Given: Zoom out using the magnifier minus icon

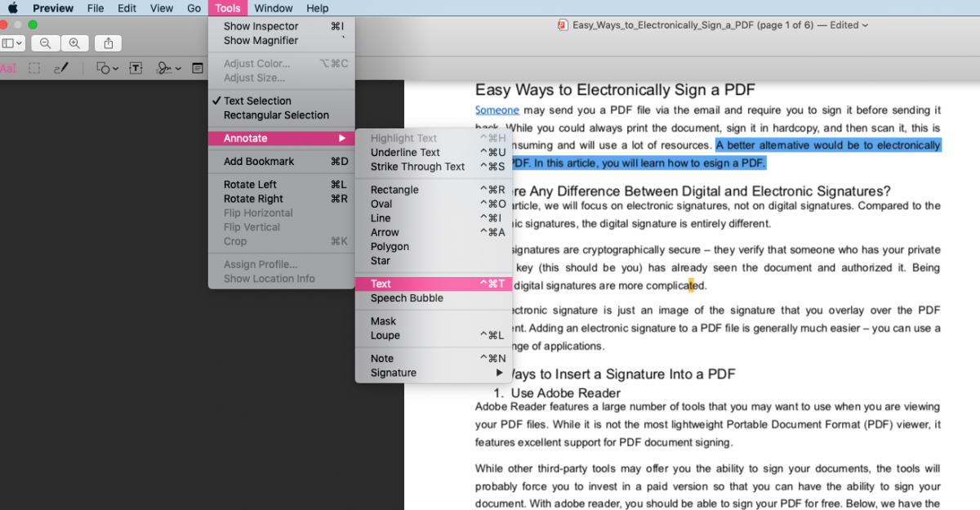Looking at the screenshot, I should [45, 42].
